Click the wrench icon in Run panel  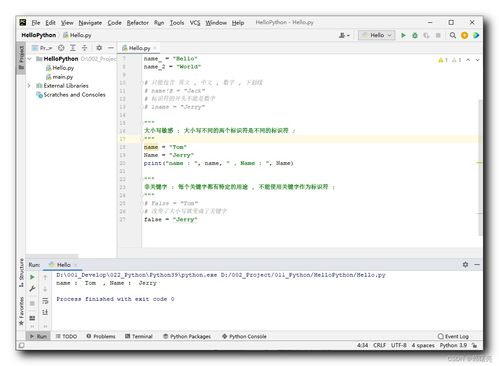click(x=32, y=289)
